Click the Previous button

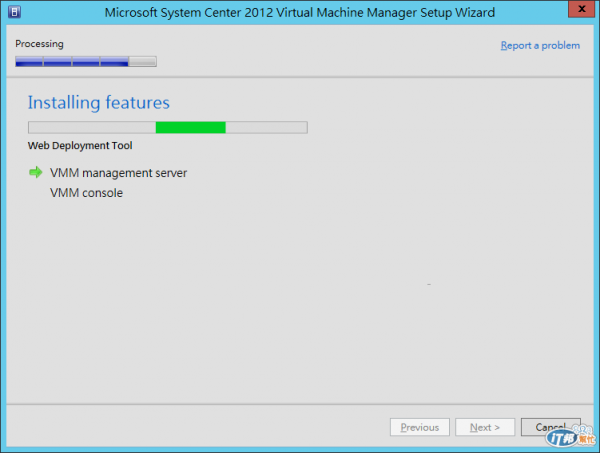point(420,427)
